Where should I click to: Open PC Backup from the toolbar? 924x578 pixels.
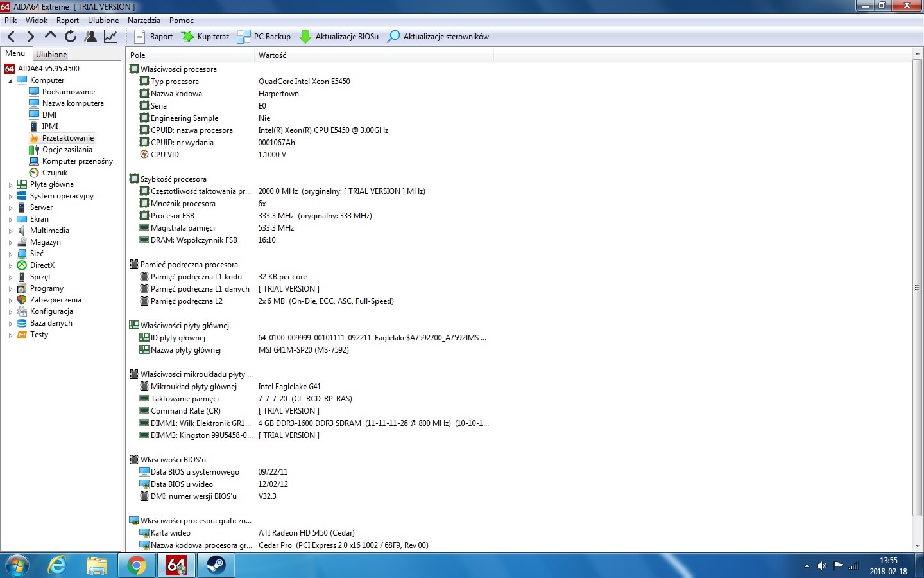pos(264,37)
